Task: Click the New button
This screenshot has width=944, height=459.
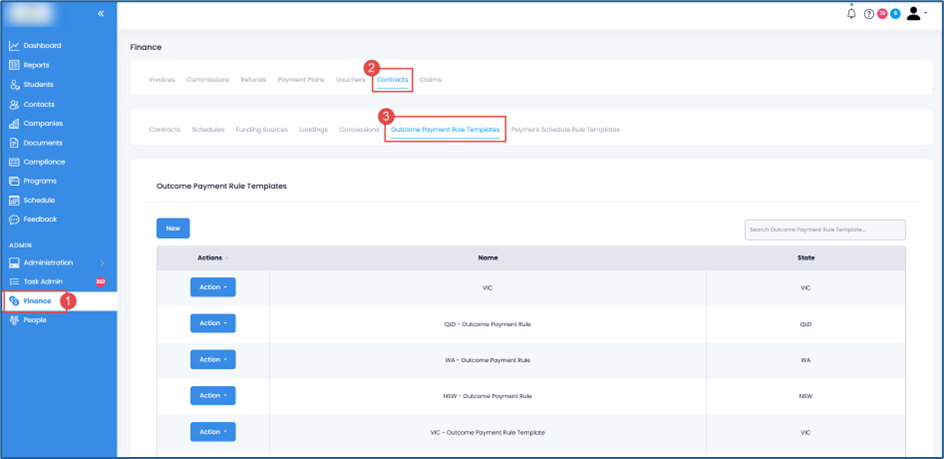Action: coord(173,229)
